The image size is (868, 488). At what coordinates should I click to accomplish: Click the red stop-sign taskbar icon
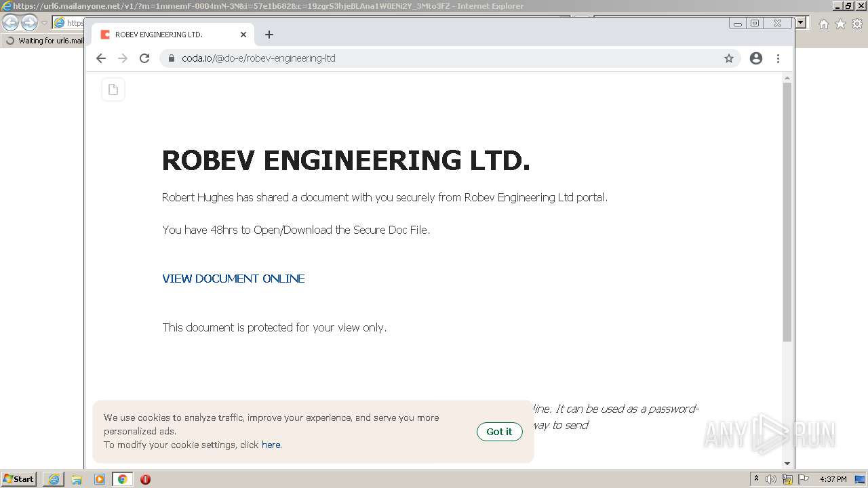click(145, 479)
